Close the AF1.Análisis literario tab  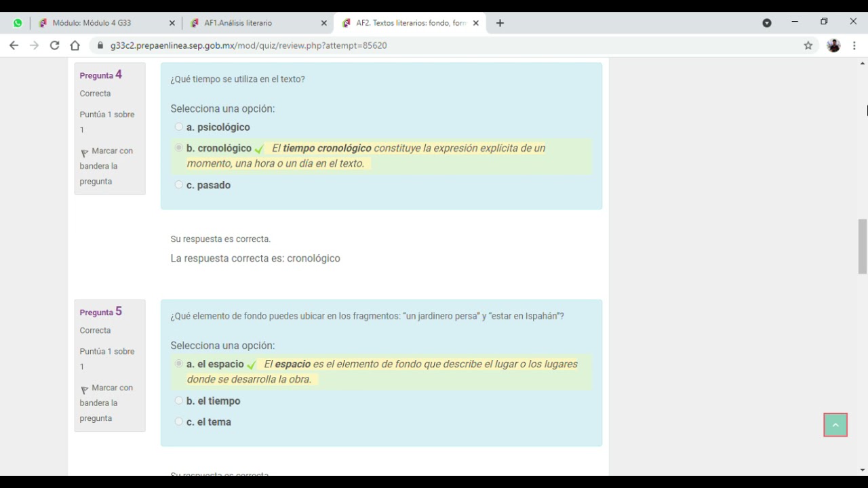click(324, 23)
